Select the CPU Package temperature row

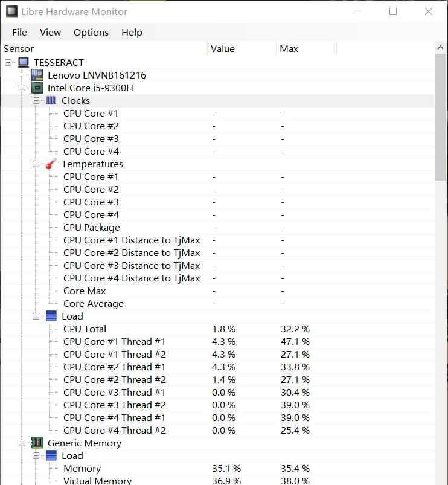91,227
